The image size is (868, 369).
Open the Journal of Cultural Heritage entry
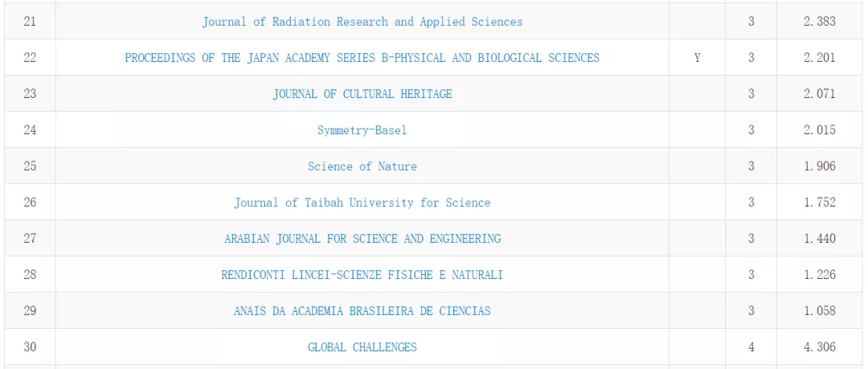[362, 94]
